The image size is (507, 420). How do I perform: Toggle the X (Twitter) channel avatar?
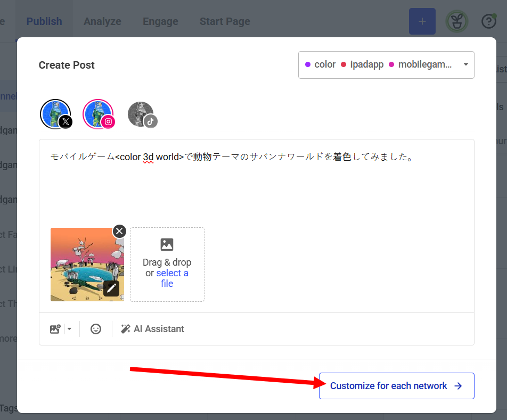(56, 114)
